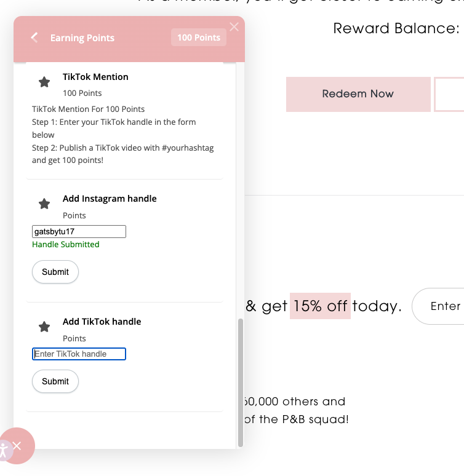
Task: Click the TikTok Mention star icon
Action: [44, 82]
